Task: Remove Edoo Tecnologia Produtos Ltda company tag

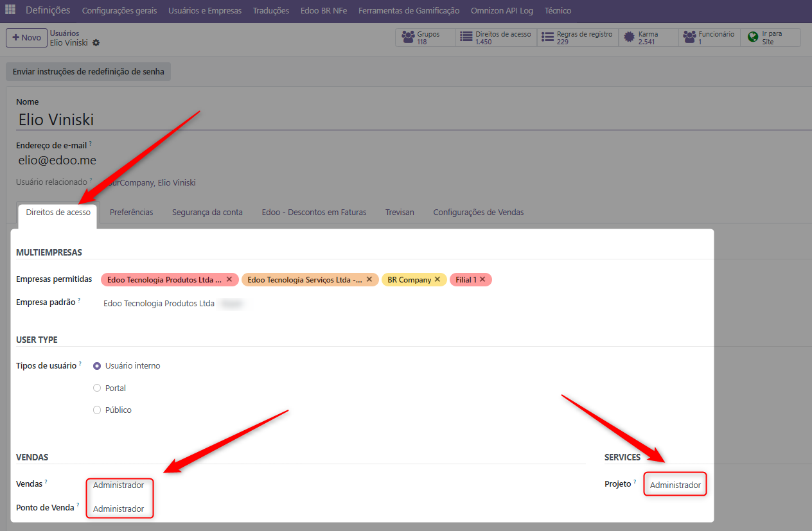Action: [x=229, y=279]
